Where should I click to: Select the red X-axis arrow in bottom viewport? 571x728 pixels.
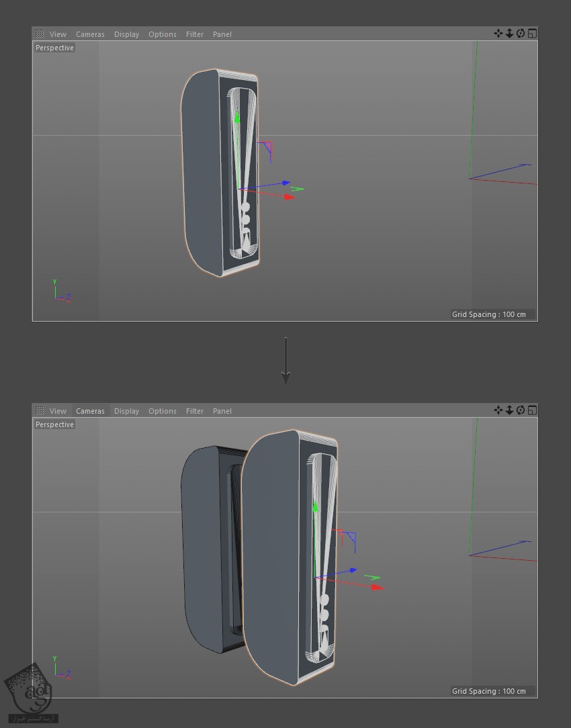pos(376,587)
